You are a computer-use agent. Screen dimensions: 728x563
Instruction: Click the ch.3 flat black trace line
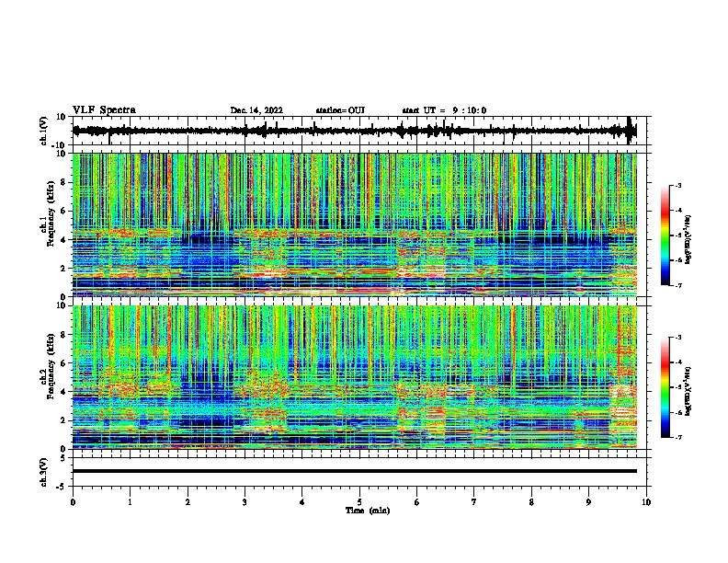click(355, 471)
